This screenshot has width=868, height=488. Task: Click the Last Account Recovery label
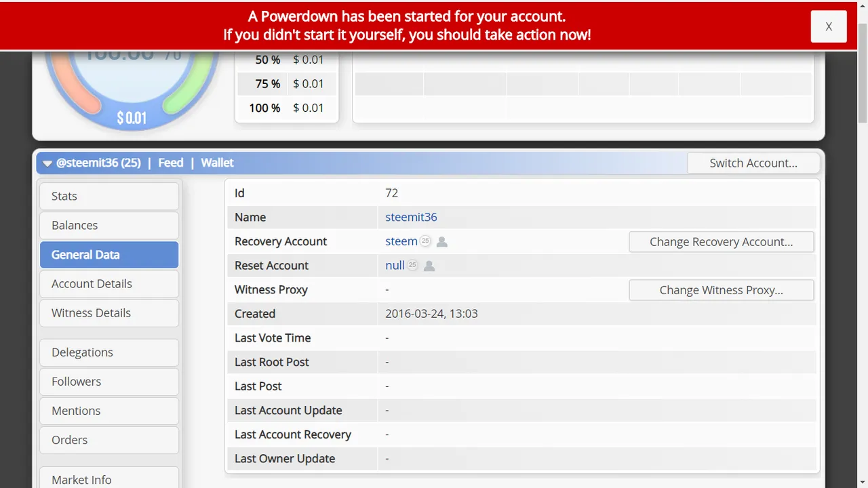click(x=293, y=434)
